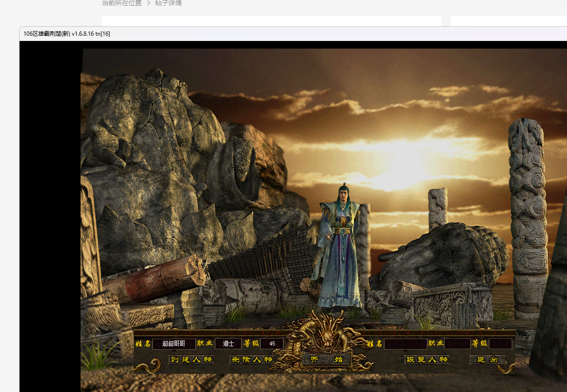Click the level field showing 45
567x392 pixels.
272,343
